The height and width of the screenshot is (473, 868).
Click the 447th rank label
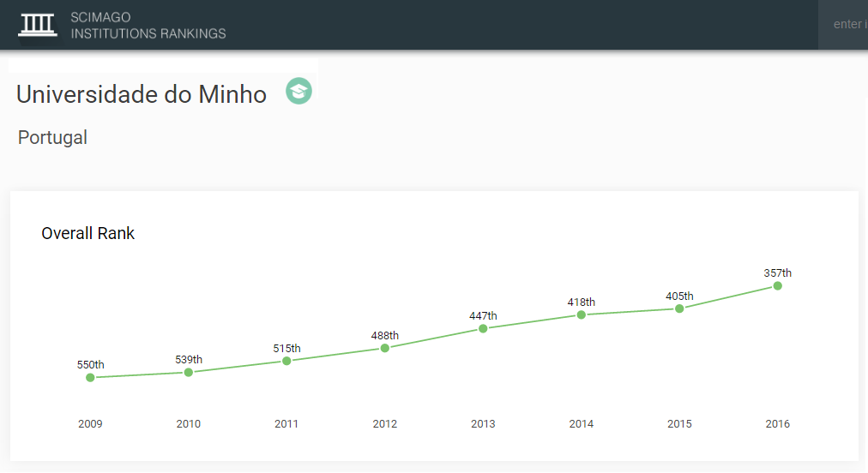pyautogui.click(x=483, y=316)
